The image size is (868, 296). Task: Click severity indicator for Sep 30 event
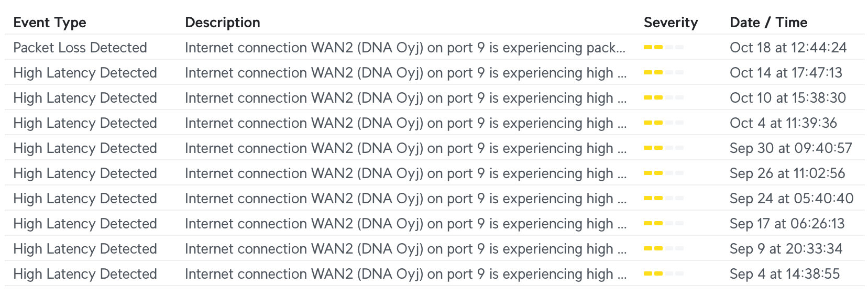click(x=663, y=148)
